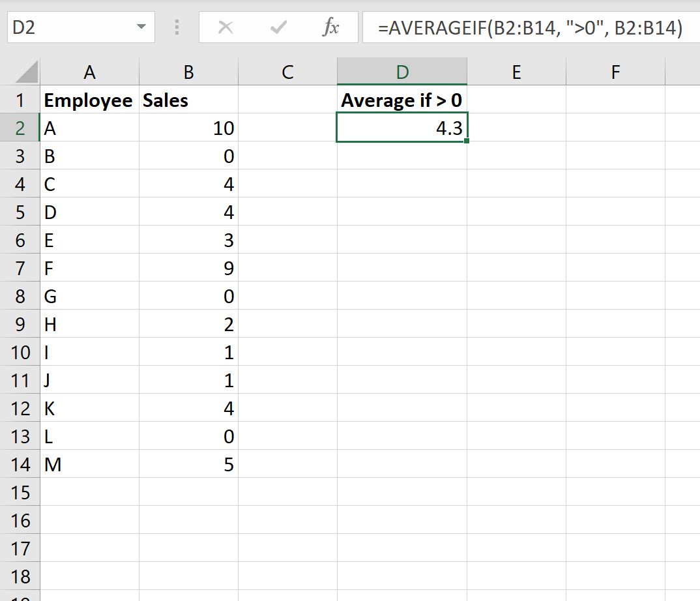Image resolution: width=700 pixels, height=601 pixels.
Task: Select row 6 header
Action: point(20,240)
